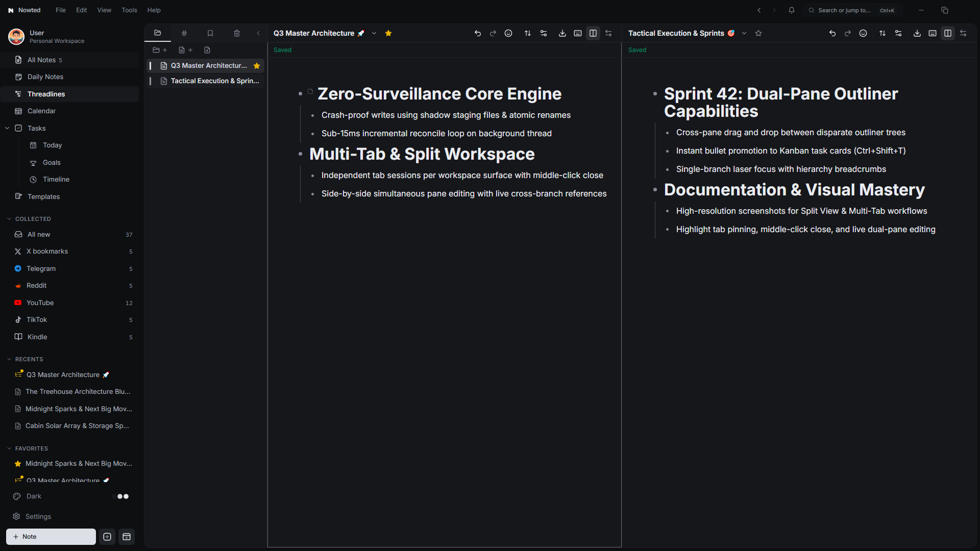
Task: Collapse the Tasks section in sidebar
Action: pyautogui.click(x=7, y=128)
